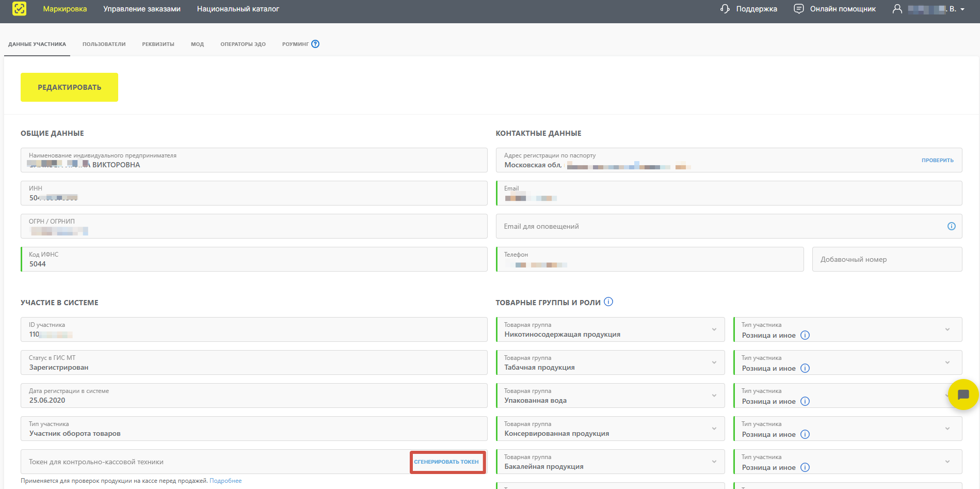The image size is (980, 489).
Task: Open Тип участника dropdown for Консервированная продукция
Action: pos(947,429)
